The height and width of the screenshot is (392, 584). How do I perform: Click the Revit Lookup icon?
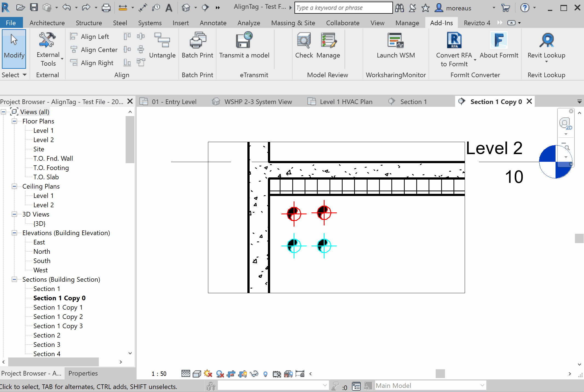coord(546,41)
